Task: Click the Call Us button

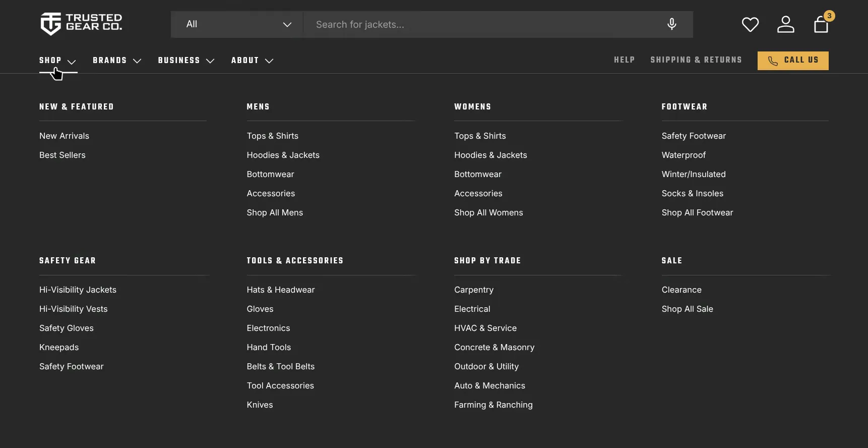Action: tap(793, 61)
